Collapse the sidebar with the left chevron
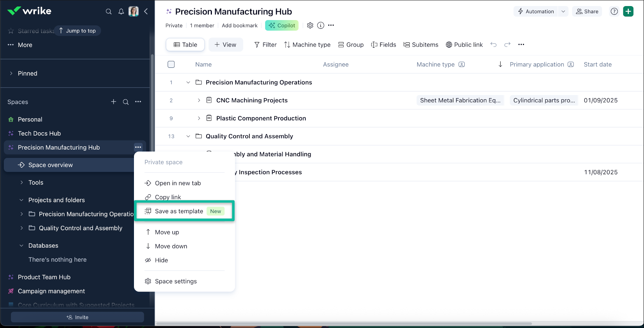Image resolution: width=644 pixels, height=328 pixels. pyautogui.click(x=146, y=11)
